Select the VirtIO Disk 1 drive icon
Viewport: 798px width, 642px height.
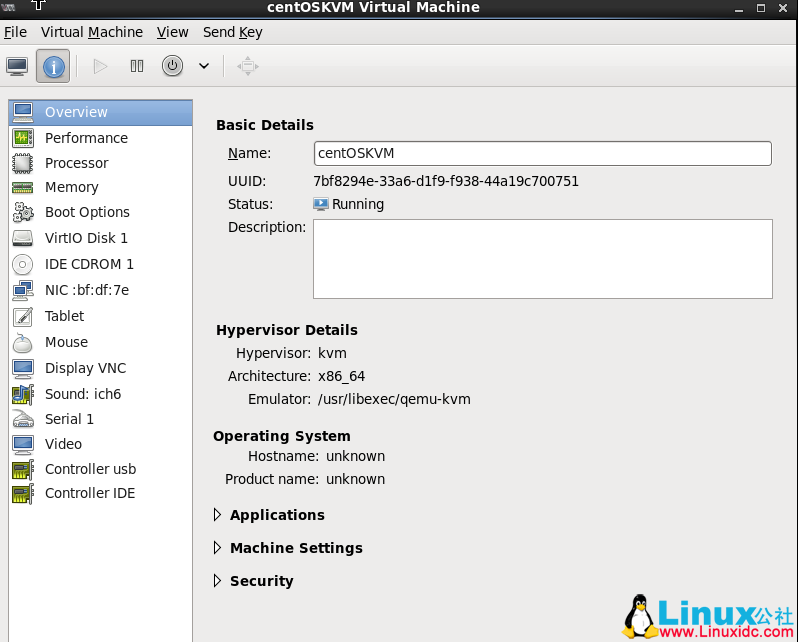(x=23, y=238)
